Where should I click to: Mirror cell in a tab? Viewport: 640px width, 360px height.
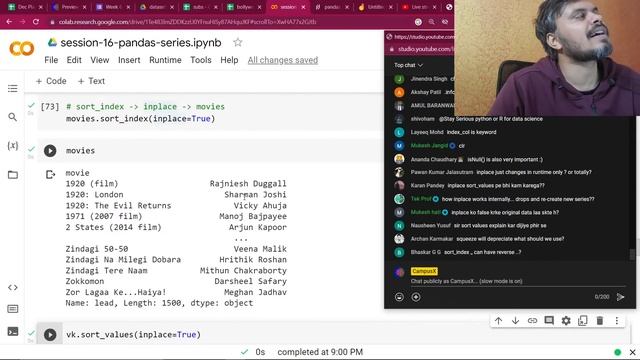[583, 321]
